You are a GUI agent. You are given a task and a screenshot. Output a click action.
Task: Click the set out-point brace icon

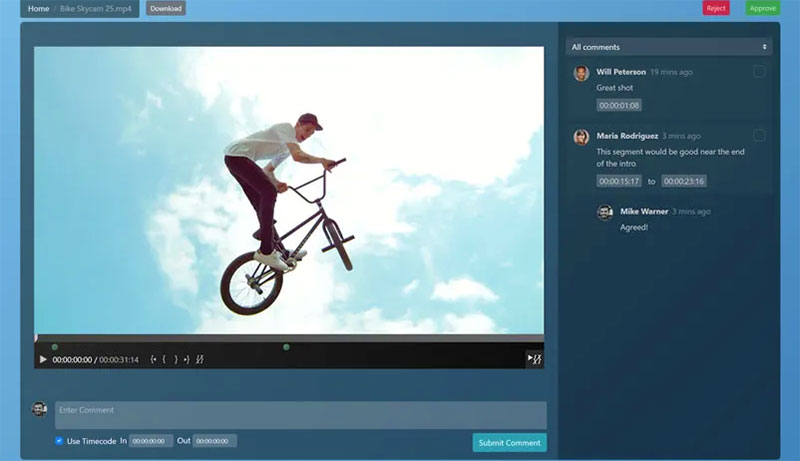point(176,359)
